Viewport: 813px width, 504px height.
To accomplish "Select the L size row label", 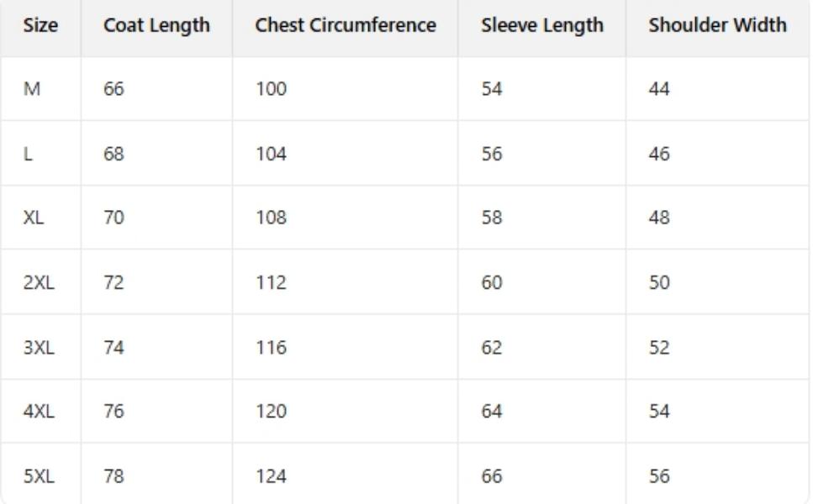I will pyautogui.click(x=29, y=154).
